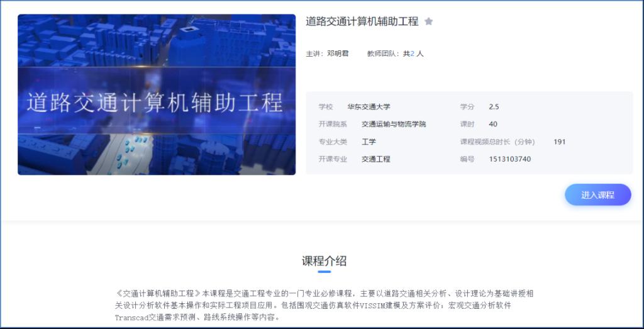Click department 交通运输与物流学院
The height and width of the screenshot is (329, 644).
pyautogui.click(x=393, y=124)
